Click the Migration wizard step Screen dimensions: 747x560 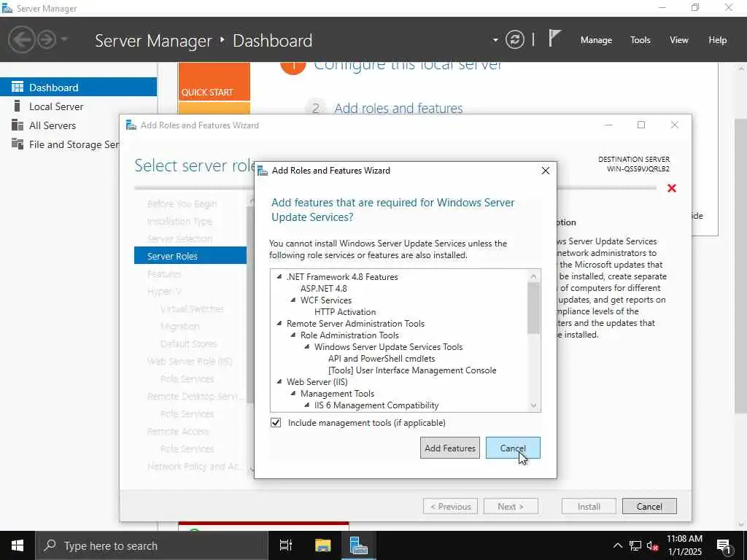pyautogui.click(x=179, y=326)
